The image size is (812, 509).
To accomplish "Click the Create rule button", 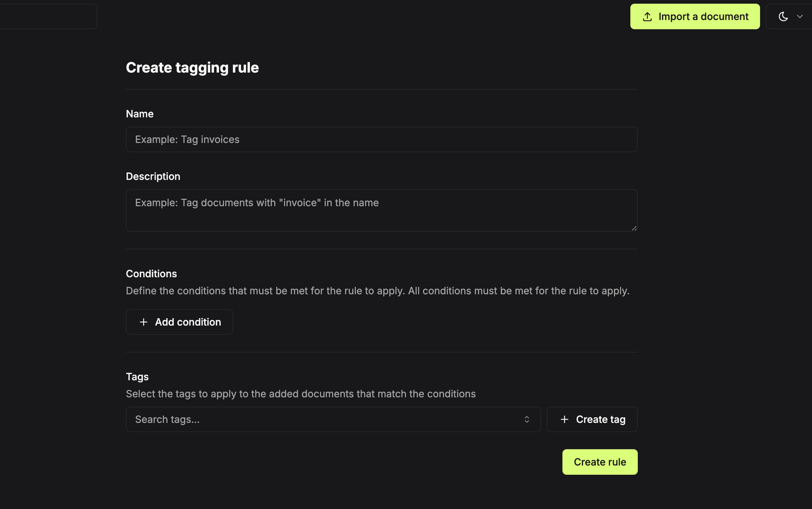I will [599, 462].
